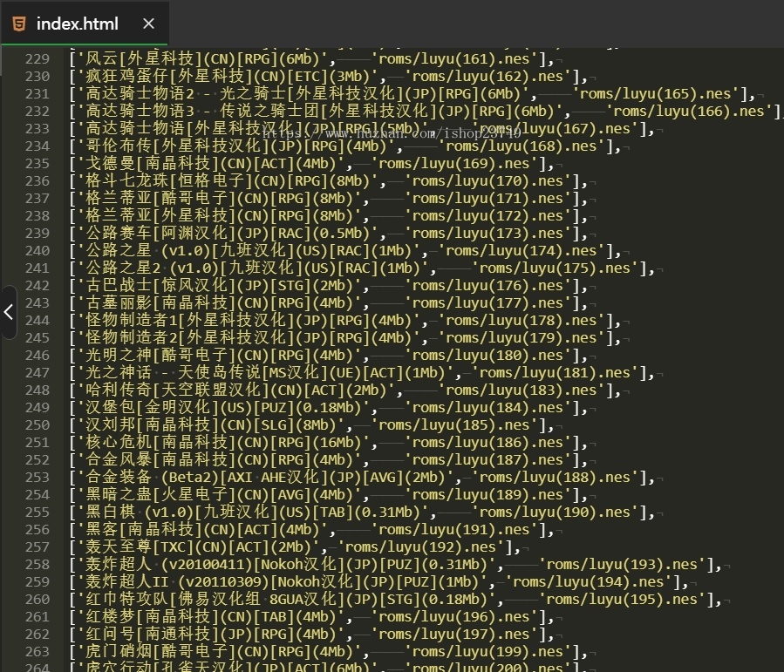Click the text 'roms/luyu(161).nes'
This screenshot has width=784, height=672.
(454, 59)
